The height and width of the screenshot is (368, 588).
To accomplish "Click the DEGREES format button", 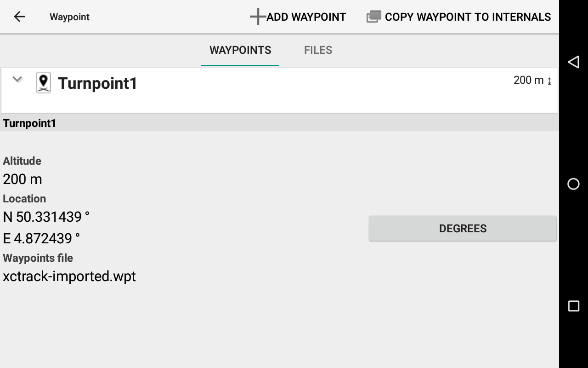I will 463,229.
